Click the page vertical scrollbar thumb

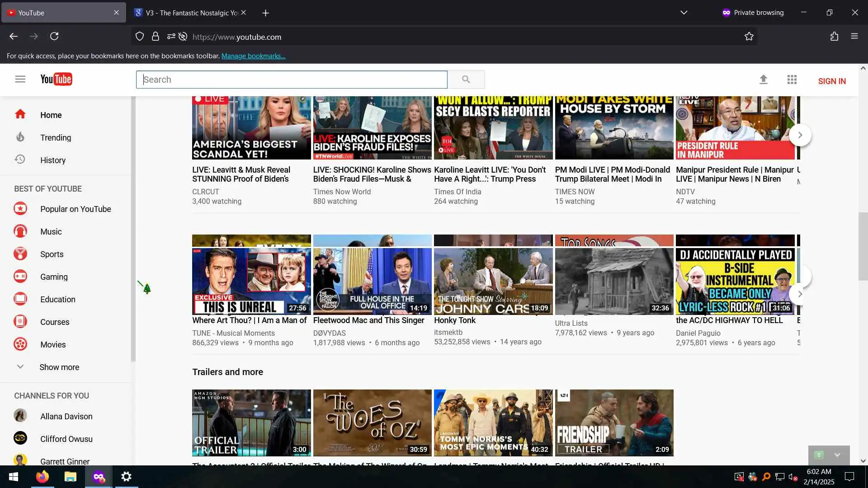(x=863, y=246)
